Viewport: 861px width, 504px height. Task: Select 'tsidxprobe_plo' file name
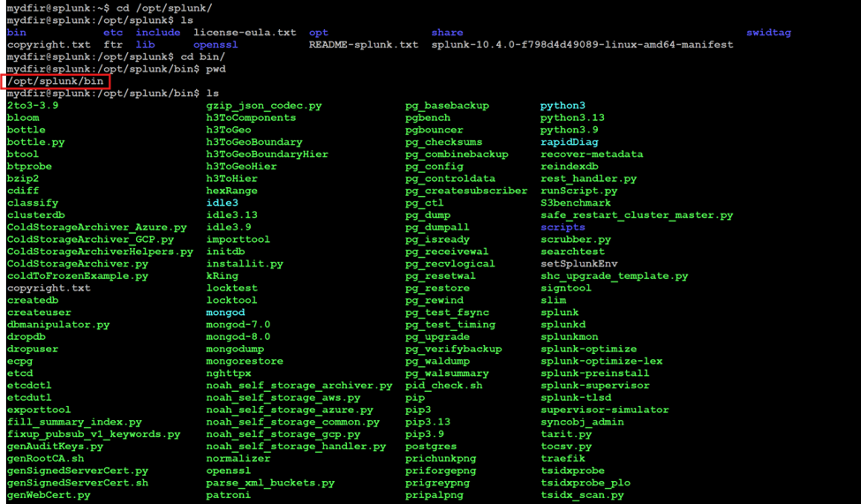tap(585, 483)
